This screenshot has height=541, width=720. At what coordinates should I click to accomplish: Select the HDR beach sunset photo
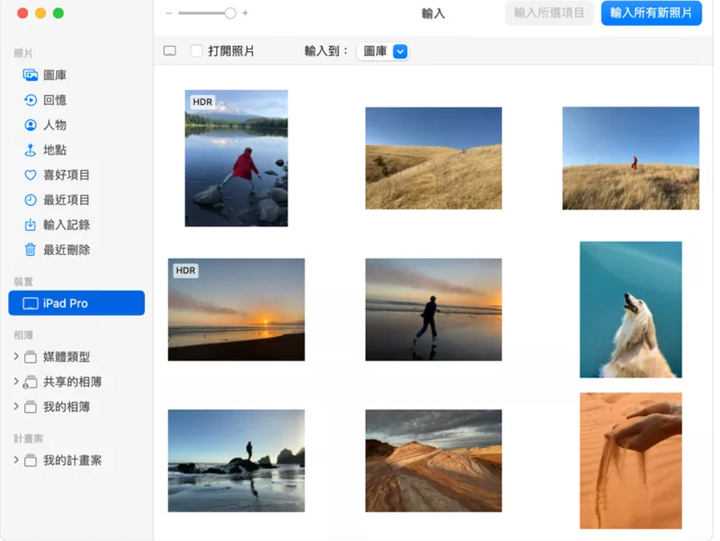tap(236, 310)
